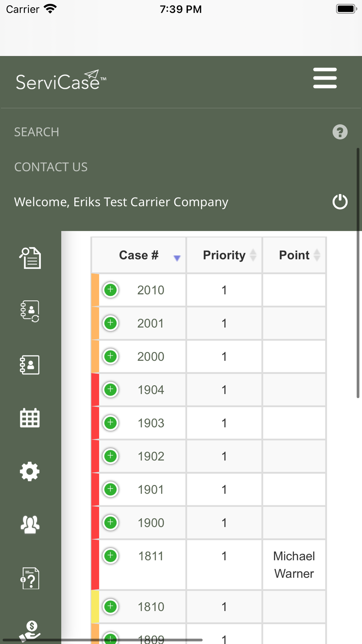The height and width of the screenshot is (644, 362).
Task: Open settings gear in sidebar
Action: coord(30,471)
